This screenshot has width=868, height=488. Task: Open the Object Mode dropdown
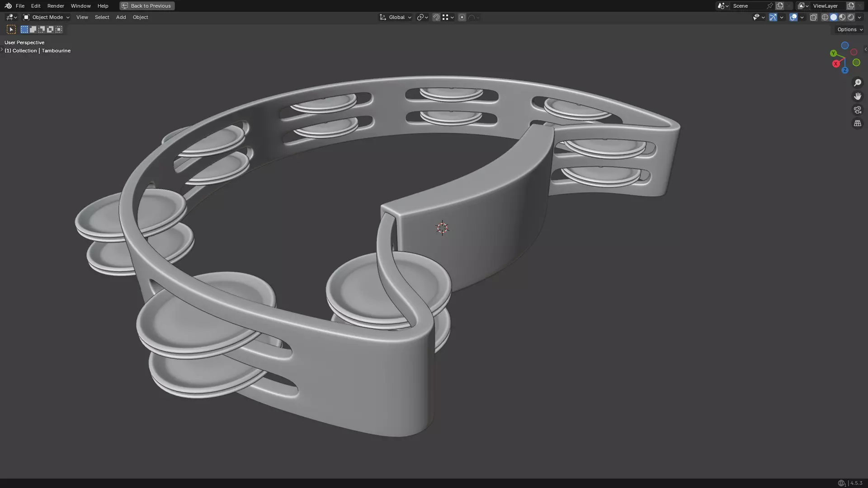47,17
